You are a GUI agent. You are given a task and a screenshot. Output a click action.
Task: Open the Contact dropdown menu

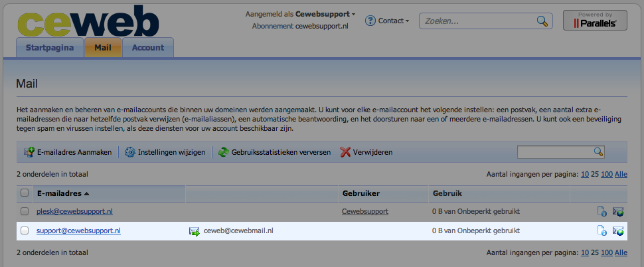387,21
